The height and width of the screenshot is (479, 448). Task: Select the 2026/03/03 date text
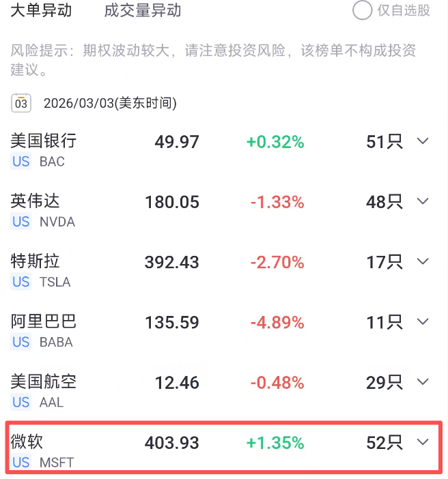110,103
